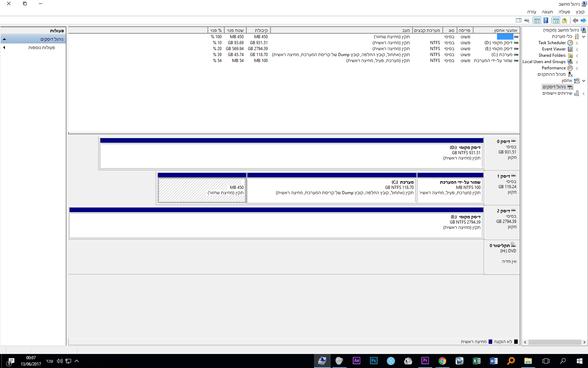Expand the Performance node
The width and height of the screenshot is (588, 368).
(x=577, y=68)
